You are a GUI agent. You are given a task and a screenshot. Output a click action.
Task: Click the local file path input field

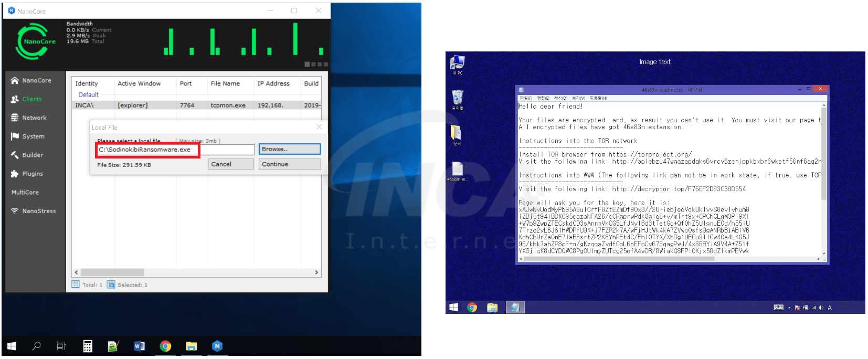(175, 150)
